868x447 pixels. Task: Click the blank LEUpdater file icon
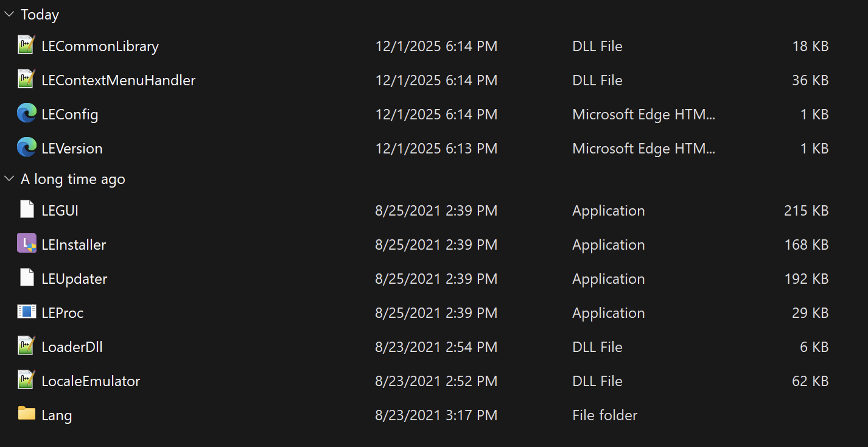[x=26, y=278]
